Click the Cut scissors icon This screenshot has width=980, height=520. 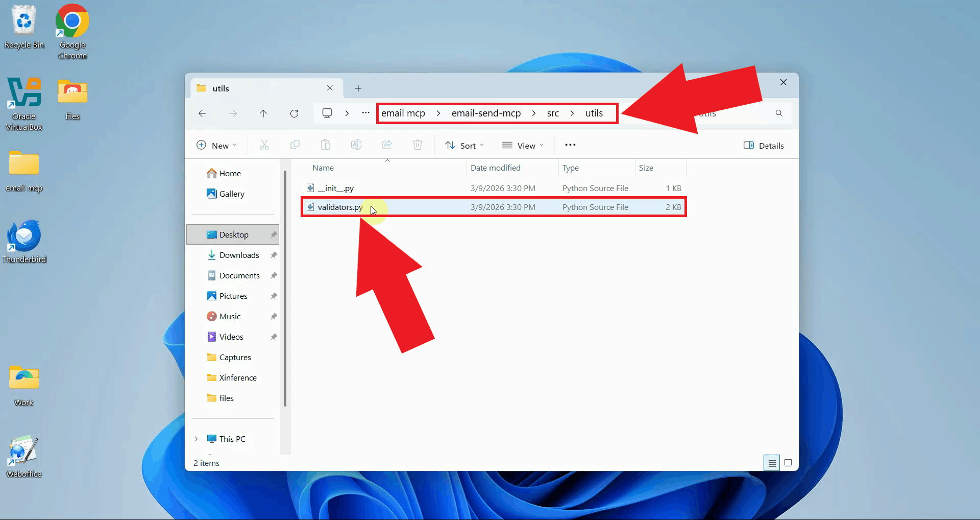(264, 145)
